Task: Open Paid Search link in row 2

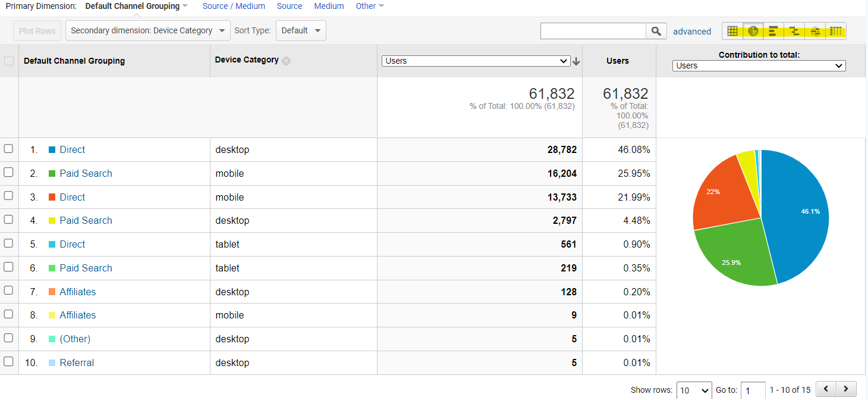Action: pyautogui.click(x=86, y=173)
